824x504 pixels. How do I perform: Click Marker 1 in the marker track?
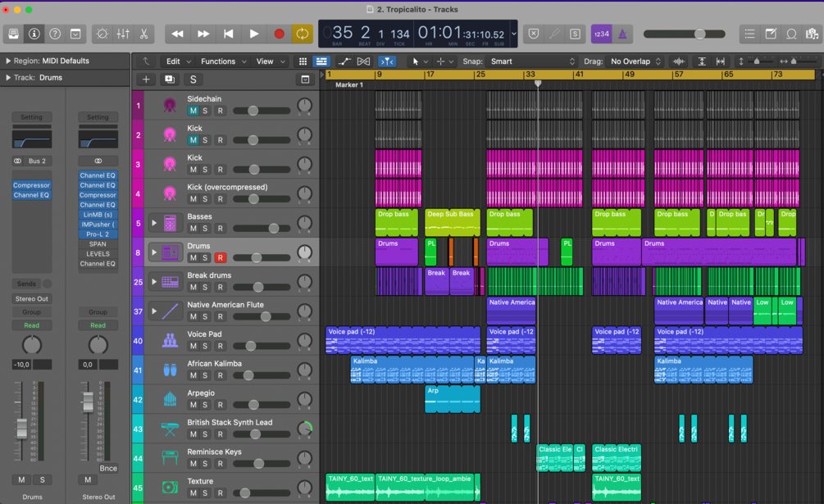click(x=349, y=84)
